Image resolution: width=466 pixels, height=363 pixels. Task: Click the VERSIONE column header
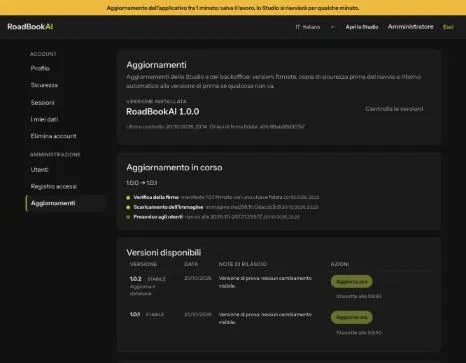click(x=143, y=264)
